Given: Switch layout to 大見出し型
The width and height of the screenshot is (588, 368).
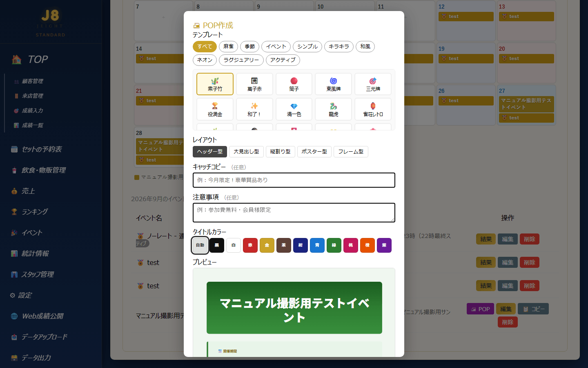Looking at the screenshot, I should tap(246, 152).
